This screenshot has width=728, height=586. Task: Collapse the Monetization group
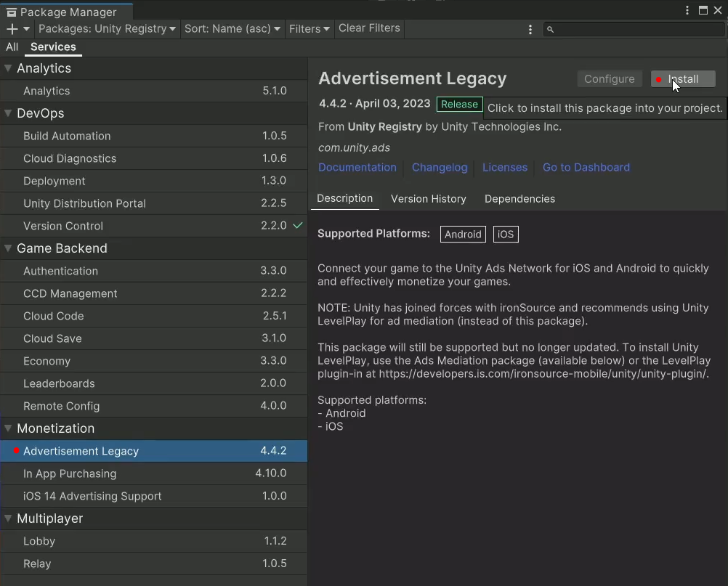(x=8, y=428)
